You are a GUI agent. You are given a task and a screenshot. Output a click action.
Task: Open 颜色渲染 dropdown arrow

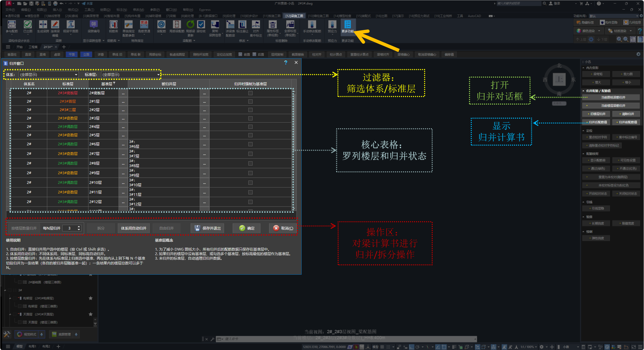click(x=599, y=31)
